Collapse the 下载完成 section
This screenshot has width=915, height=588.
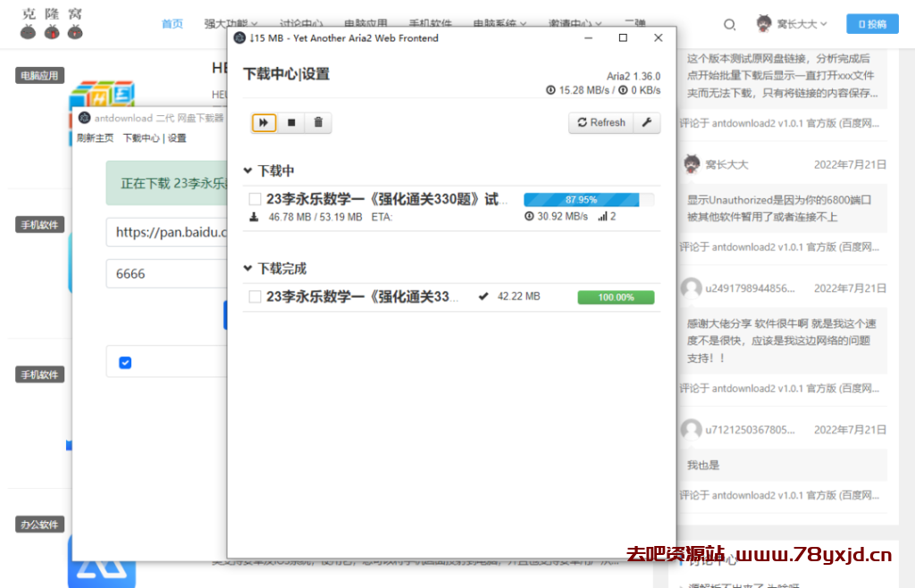(x=248, y=268)
